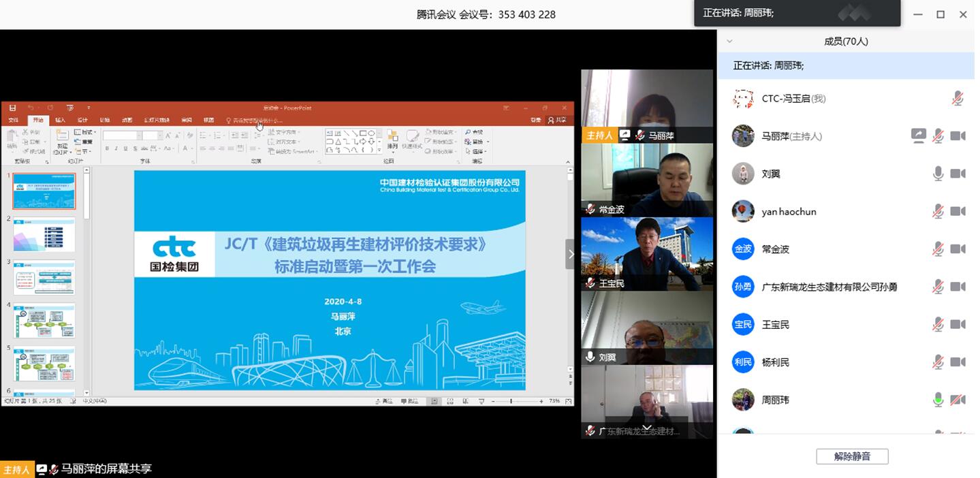Collapse the PowerPoint ribbon arrow
The image size is (980, 478).
[x=568, y=162]
